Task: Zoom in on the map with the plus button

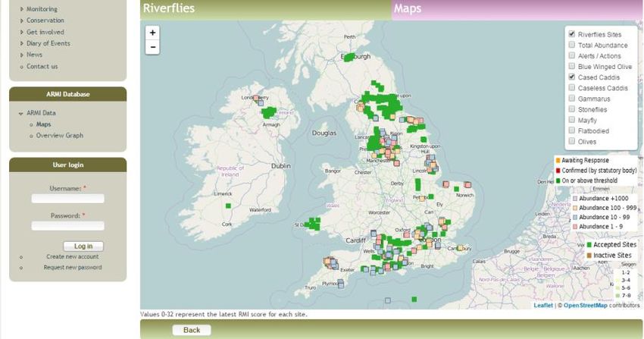Action: tap(152, 33)
